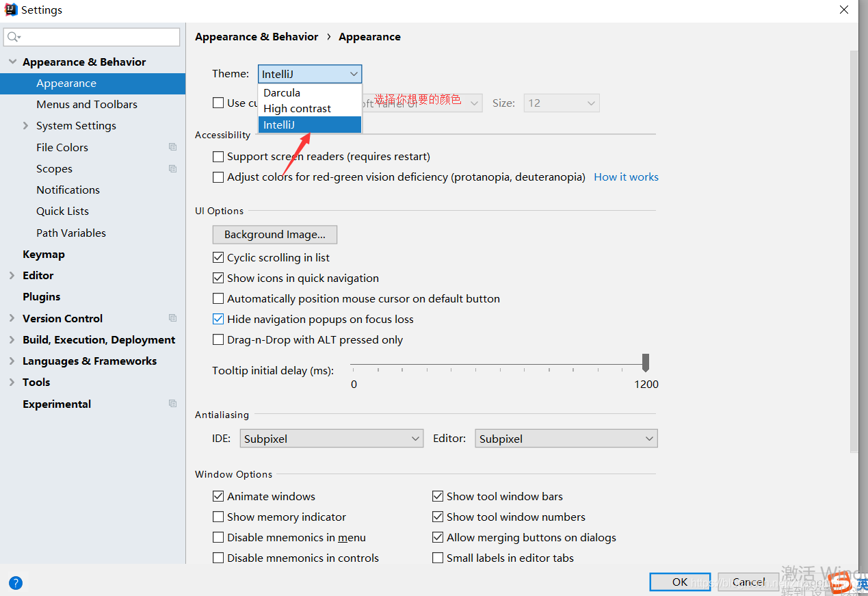Expand the Build, Execution, Deployment node

(x=12, y=339)
